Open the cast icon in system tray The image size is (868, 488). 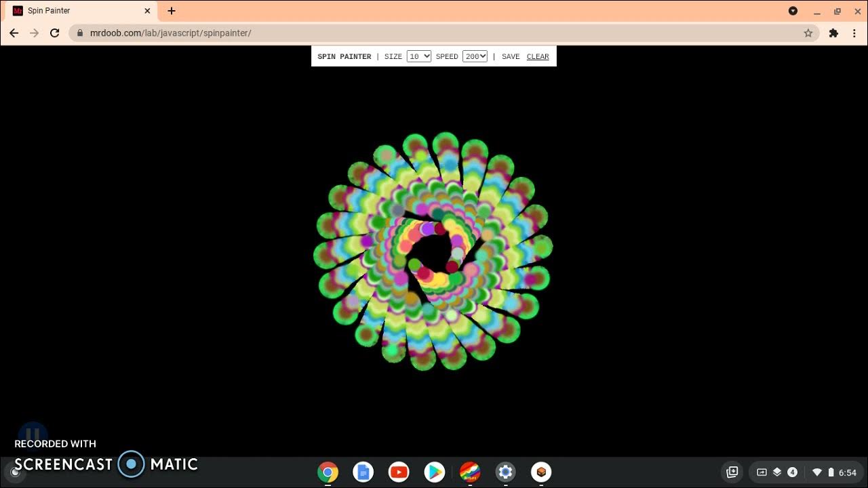point(762,472)
